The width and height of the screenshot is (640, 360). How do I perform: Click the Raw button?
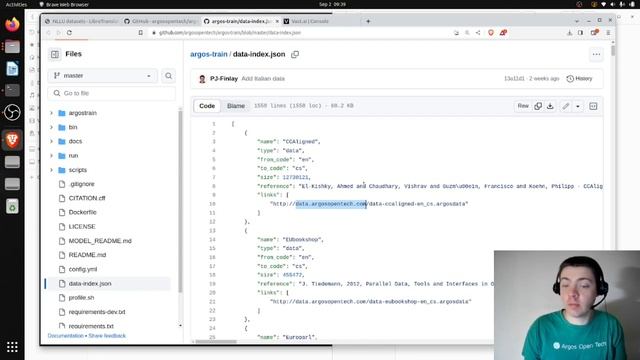coord(523,106)
